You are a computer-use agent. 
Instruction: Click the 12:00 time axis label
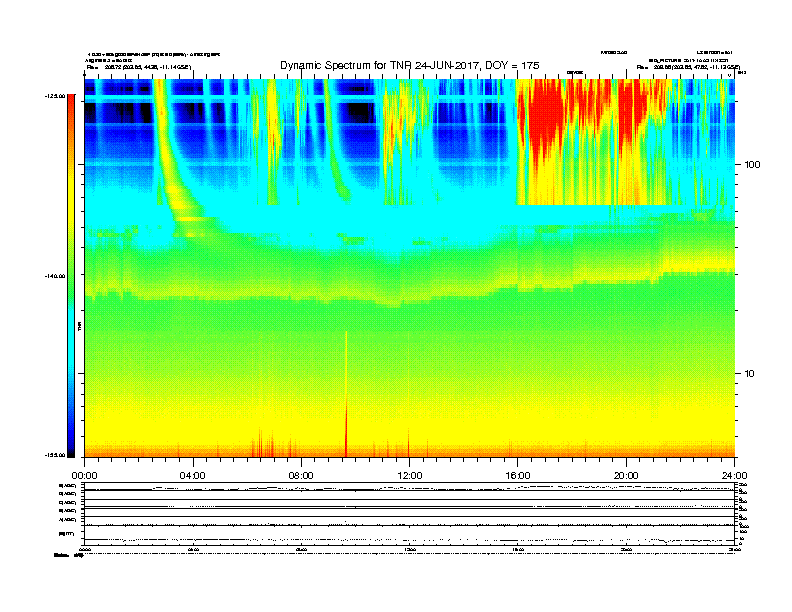(x=410, y=476)
